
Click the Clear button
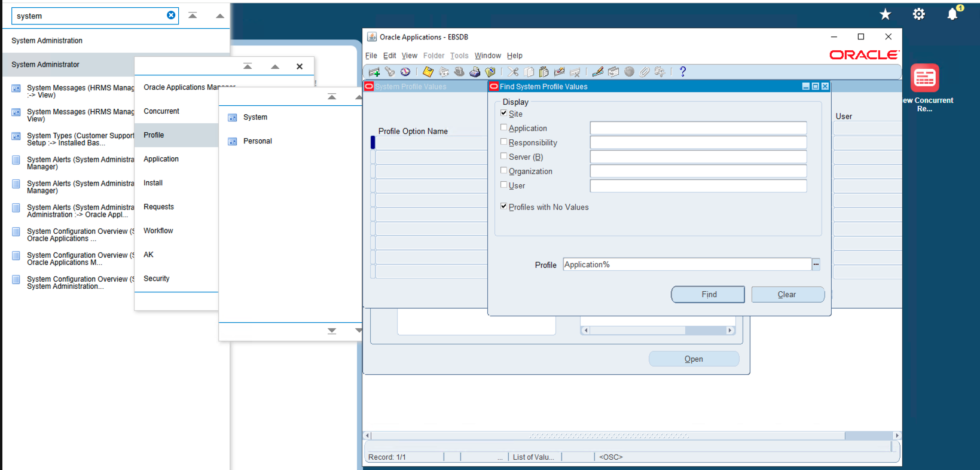click(x=787, y=294)
